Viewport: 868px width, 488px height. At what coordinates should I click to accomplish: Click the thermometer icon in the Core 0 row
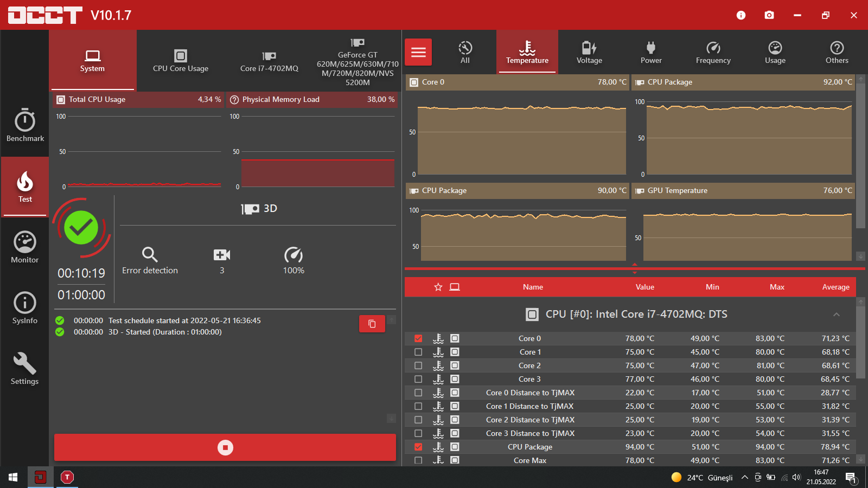(438, 338)
